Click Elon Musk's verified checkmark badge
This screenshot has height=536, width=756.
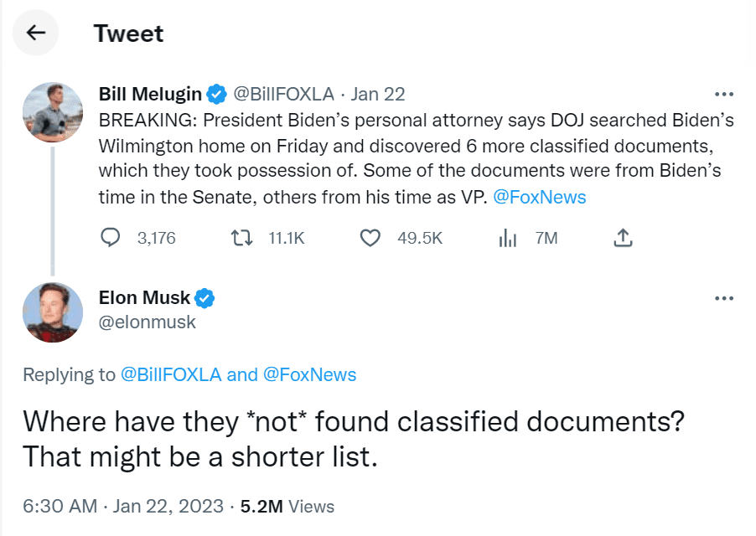tap(205, 297)
